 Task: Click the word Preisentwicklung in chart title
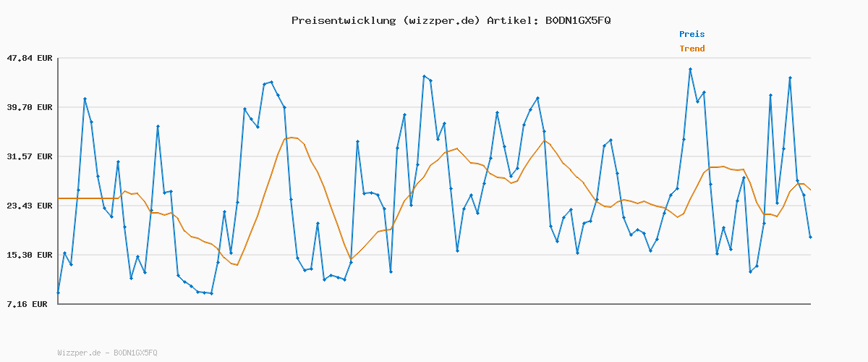point(341,20)
